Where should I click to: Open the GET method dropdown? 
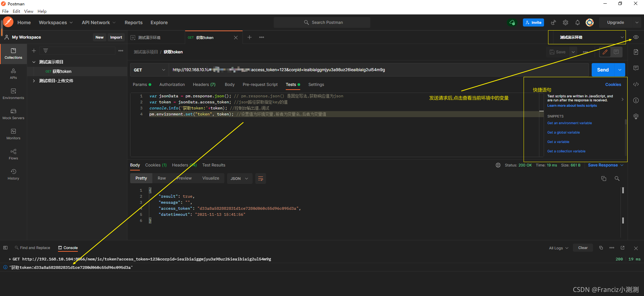pos(149,70)
